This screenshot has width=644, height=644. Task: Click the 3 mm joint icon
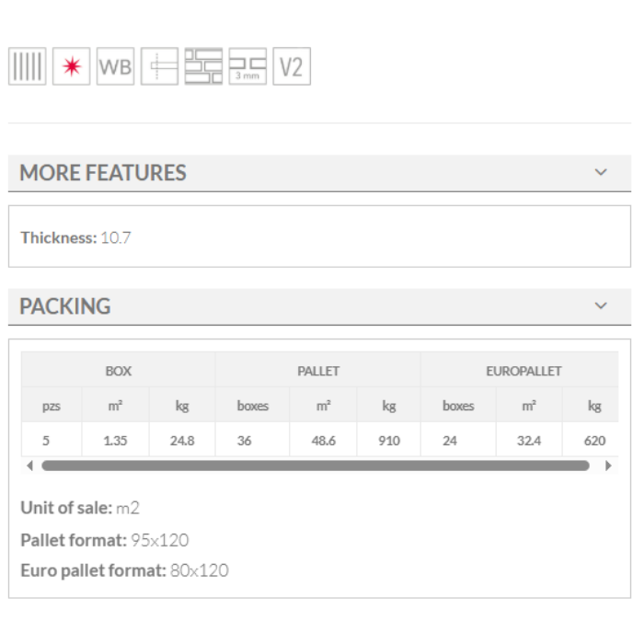click(247, 67)
